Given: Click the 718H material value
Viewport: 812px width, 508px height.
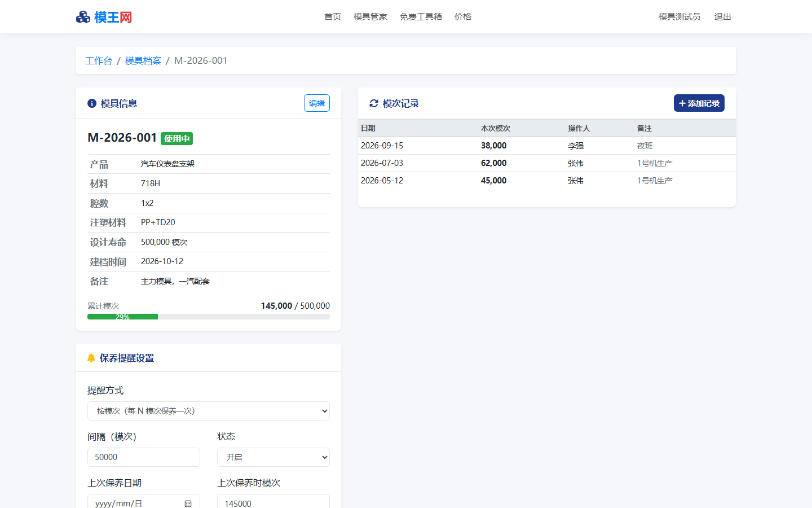Looking at the screenshot, I should pos(151,183).
